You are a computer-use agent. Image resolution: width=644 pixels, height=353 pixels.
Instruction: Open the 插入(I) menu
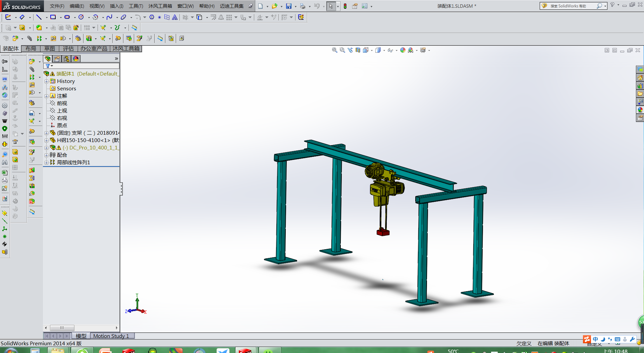pyautogui.click(x=117, y=6)
